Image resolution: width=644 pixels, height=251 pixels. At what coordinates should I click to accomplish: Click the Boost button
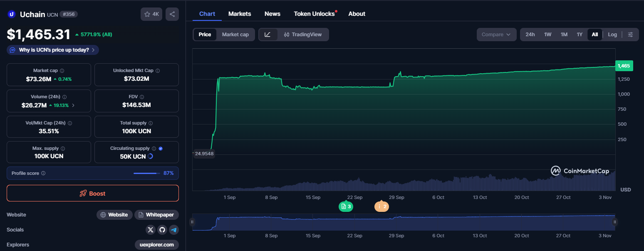click(92, 193)
